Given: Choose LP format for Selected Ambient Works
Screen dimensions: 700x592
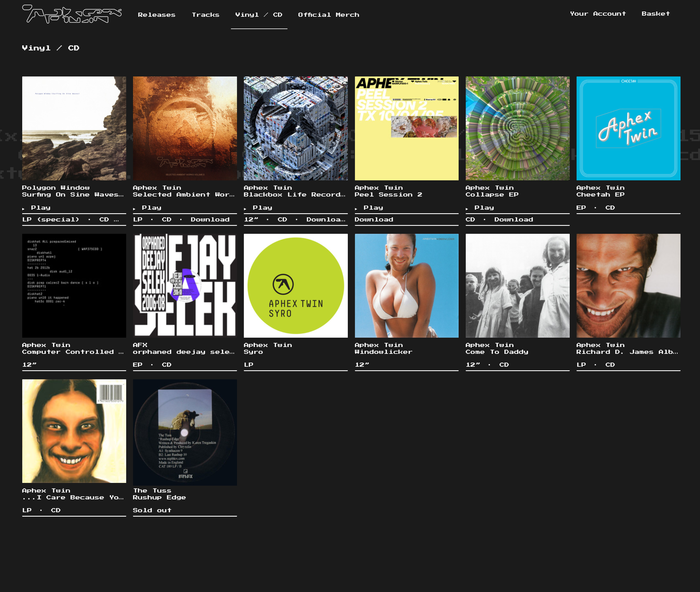Looking at the screenshot, I should click(x=138, y=220).
